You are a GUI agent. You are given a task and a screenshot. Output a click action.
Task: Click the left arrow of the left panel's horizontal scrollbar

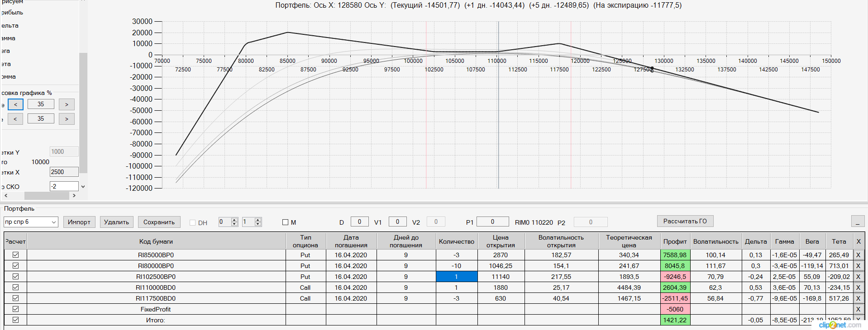(6, 196)
